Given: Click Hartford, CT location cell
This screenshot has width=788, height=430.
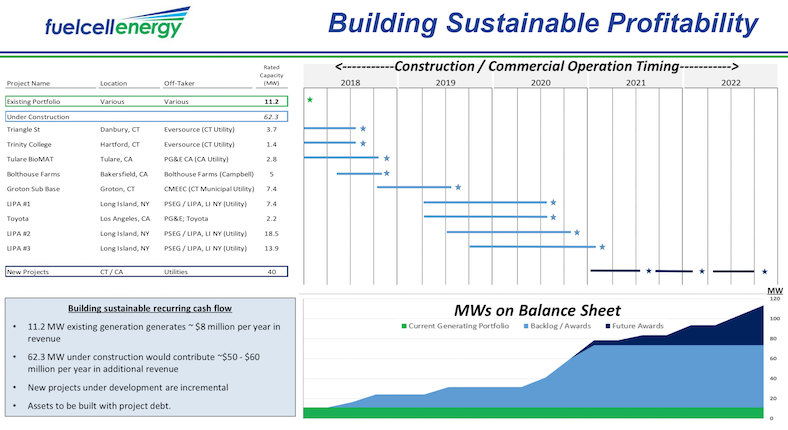Looking at the screenshot, I should click(120, 145).
